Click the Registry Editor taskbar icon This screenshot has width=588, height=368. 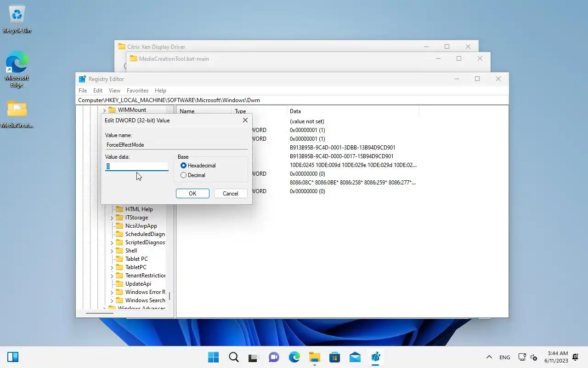(x=375, y=357)
